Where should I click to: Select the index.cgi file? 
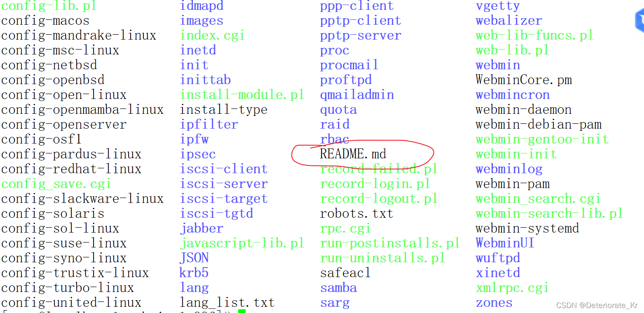tap(212, 35)
